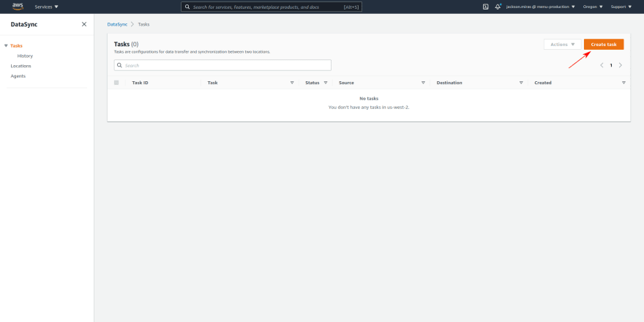Viewport: 644px width, 322px height.
Task: Click the Status column header label
Action: [312, 83]
